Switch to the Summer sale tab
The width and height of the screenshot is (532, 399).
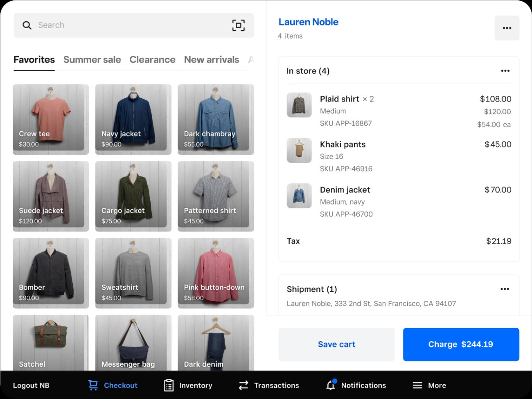click(x=92, y=60)
